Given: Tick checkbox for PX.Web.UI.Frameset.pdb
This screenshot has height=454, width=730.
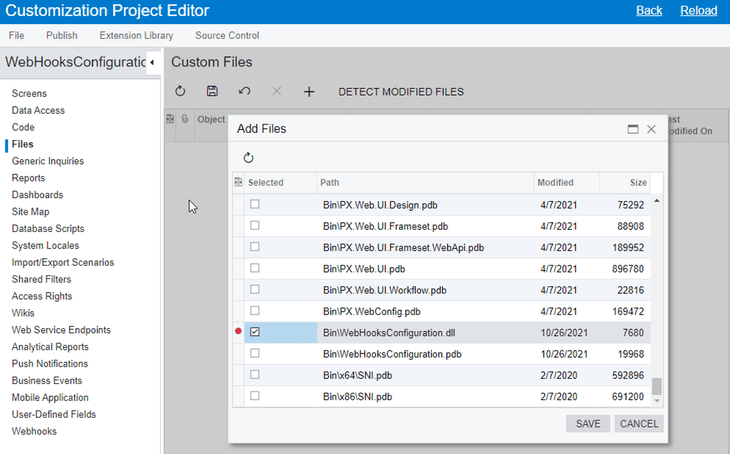Looking at the screenshot, I should [255, 225].
